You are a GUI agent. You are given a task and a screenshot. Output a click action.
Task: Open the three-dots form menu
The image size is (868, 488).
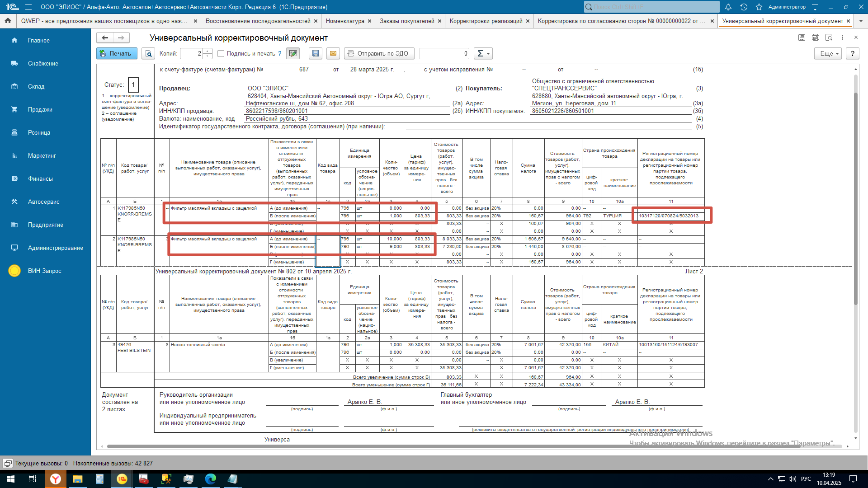(842, 38)
